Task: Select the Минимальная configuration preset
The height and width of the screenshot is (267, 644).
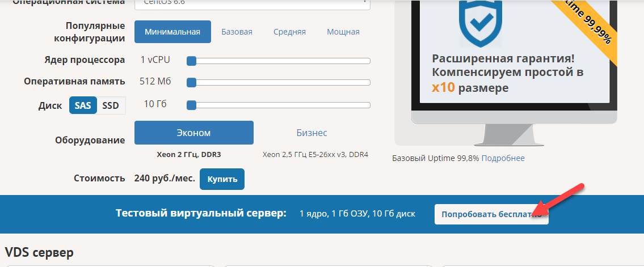Action: 172,32
